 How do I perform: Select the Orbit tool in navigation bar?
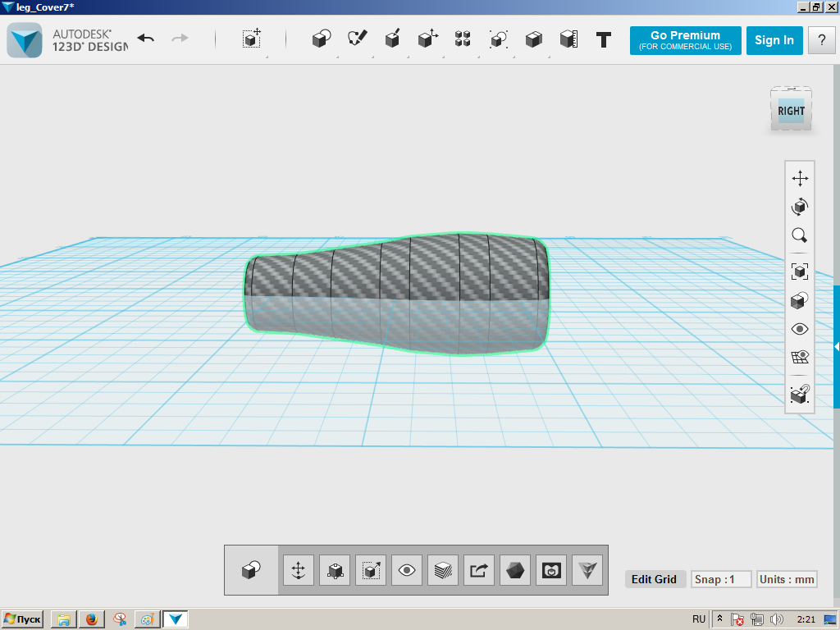click(800, 207)
